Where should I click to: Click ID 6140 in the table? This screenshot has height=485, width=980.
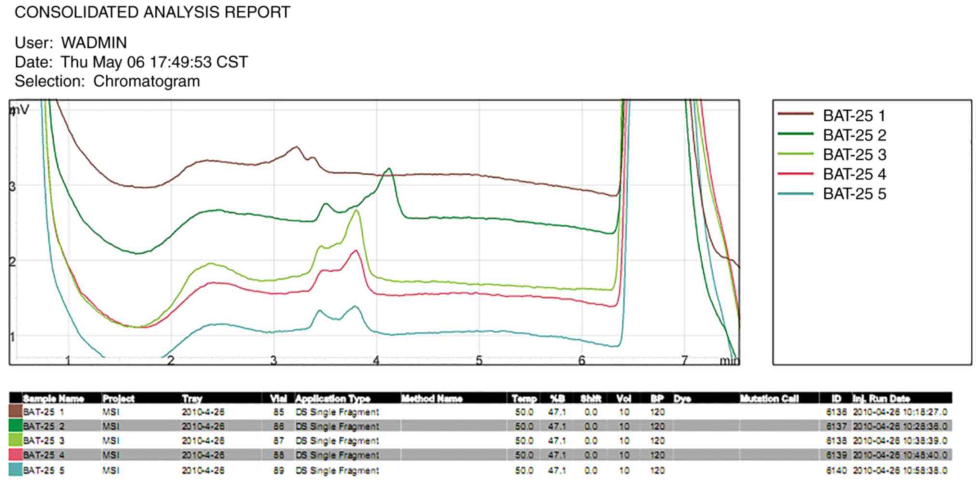pos(836,470)
